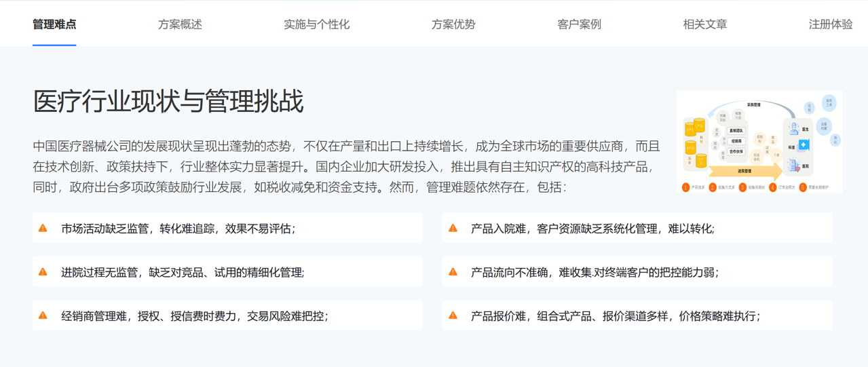Screen dimensions: 868x367
Task: Select the 方案优势 tab
Action: pos(453,24)
